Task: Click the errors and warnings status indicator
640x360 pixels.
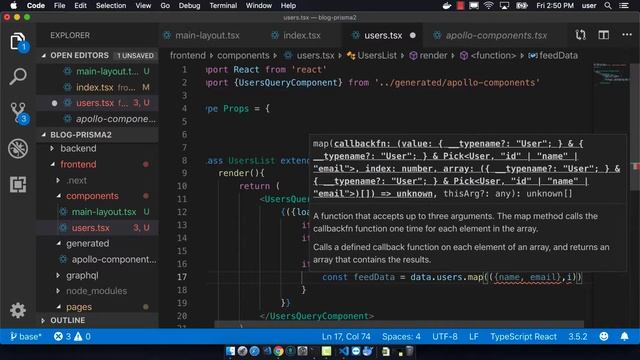Action: (x=72, y=337)
